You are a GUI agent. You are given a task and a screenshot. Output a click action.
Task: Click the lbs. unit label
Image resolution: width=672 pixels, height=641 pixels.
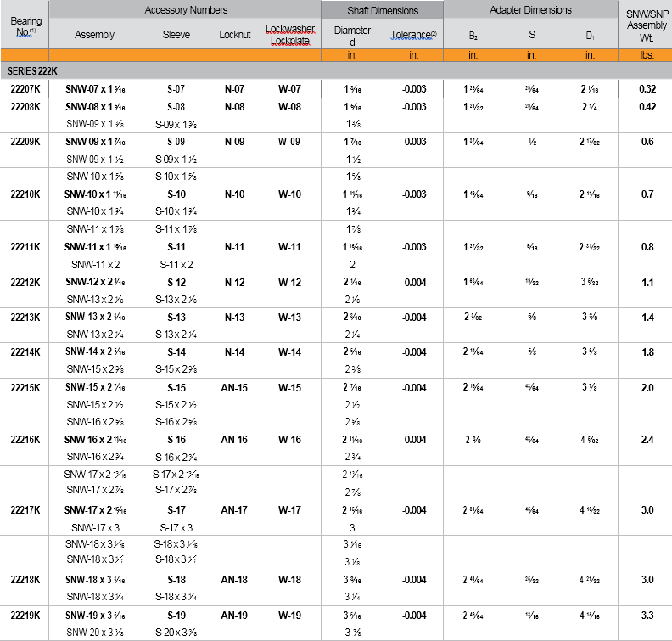pyautogui.click(x=647, y=55)
